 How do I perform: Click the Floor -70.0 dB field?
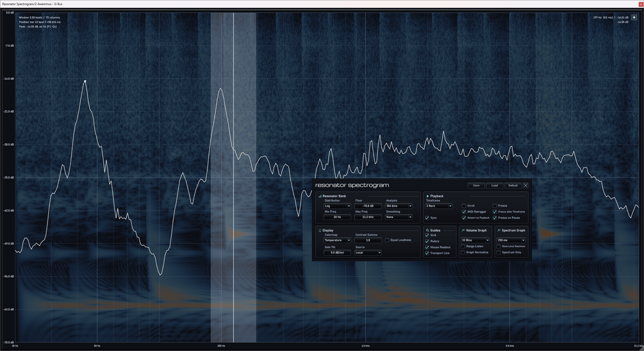[368, 206]
